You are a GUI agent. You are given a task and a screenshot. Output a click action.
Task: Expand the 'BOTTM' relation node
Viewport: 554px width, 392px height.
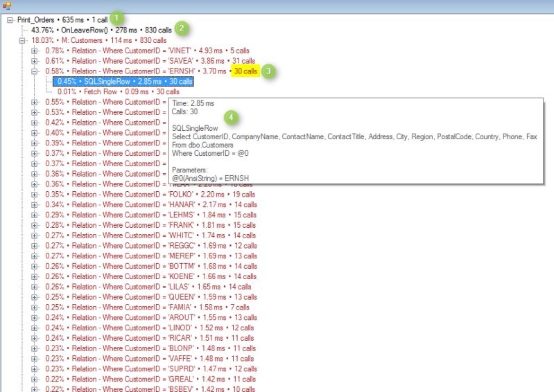coord(34,267)
